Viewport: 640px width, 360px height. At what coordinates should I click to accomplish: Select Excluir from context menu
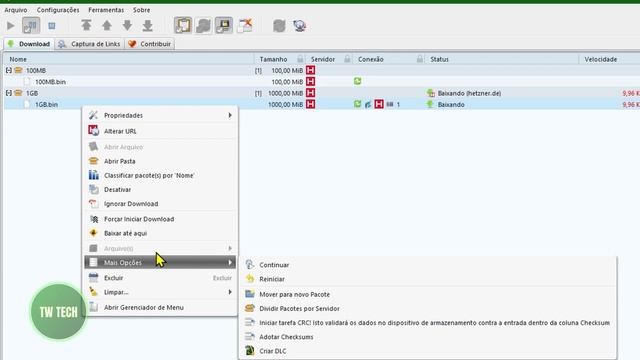[160, 278]
